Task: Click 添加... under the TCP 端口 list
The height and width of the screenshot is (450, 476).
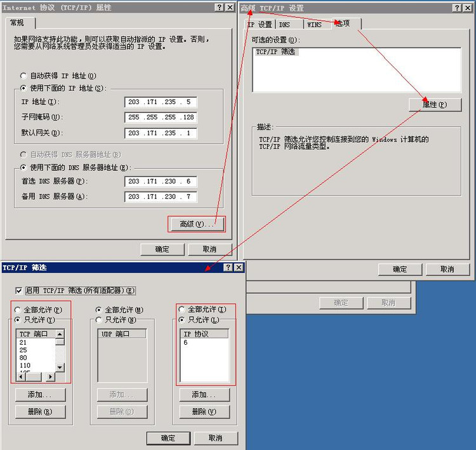Action: coord(41,395)
